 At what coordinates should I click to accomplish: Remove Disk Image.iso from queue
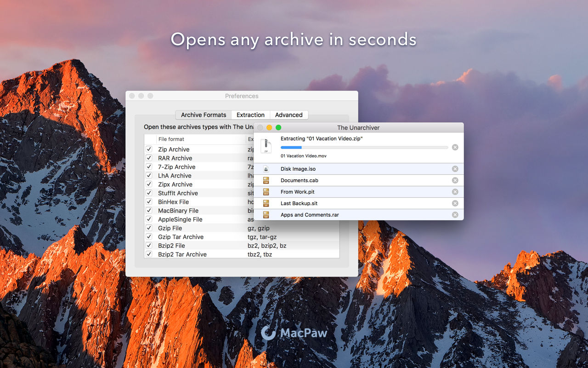455,169
